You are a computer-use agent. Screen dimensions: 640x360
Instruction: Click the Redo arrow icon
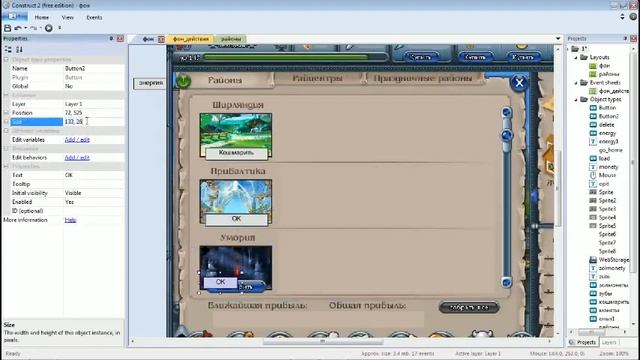click(x=33, y=28)
